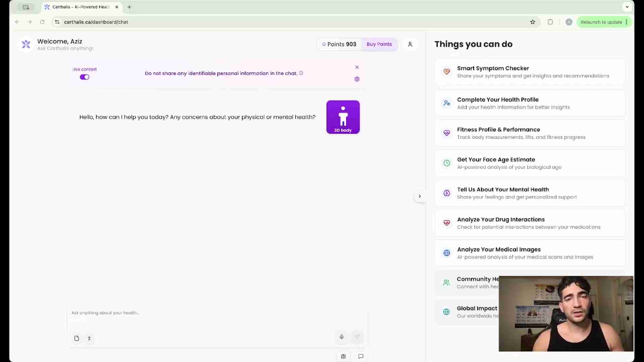Click the Buy Points button
The height and width of the screenshot is (362, 644).
[x=379, y=44]
